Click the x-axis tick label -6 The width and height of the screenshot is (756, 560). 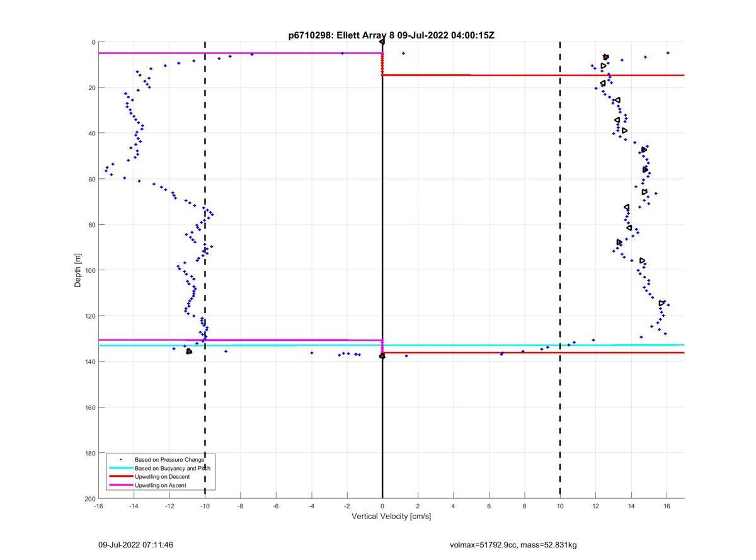click(x=276, y=506)
